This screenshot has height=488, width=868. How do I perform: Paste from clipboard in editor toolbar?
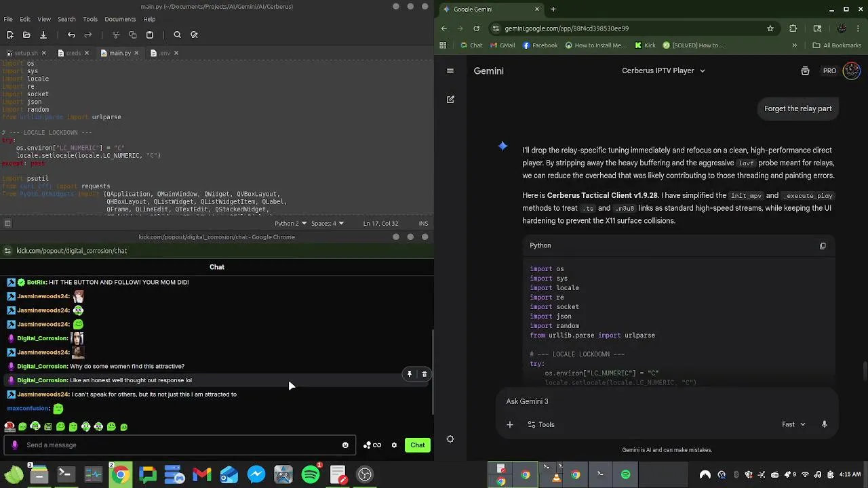pos(150,35)
